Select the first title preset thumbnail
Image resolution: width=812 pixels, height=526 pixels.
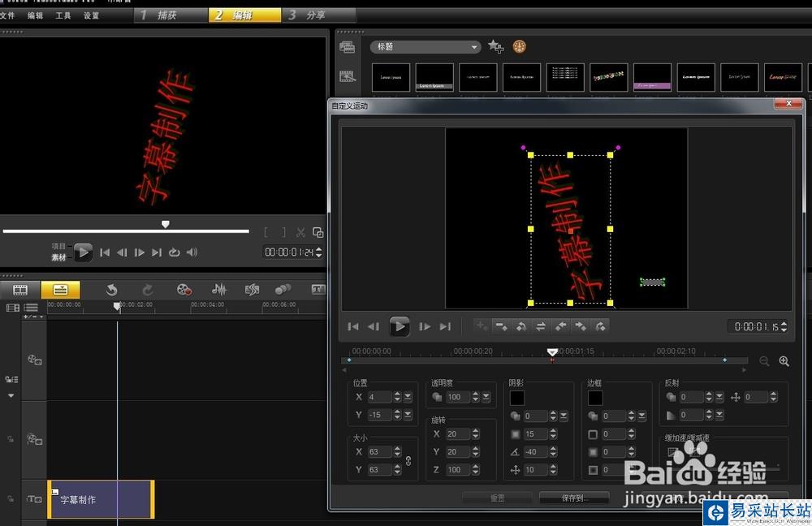pos(391,77)
